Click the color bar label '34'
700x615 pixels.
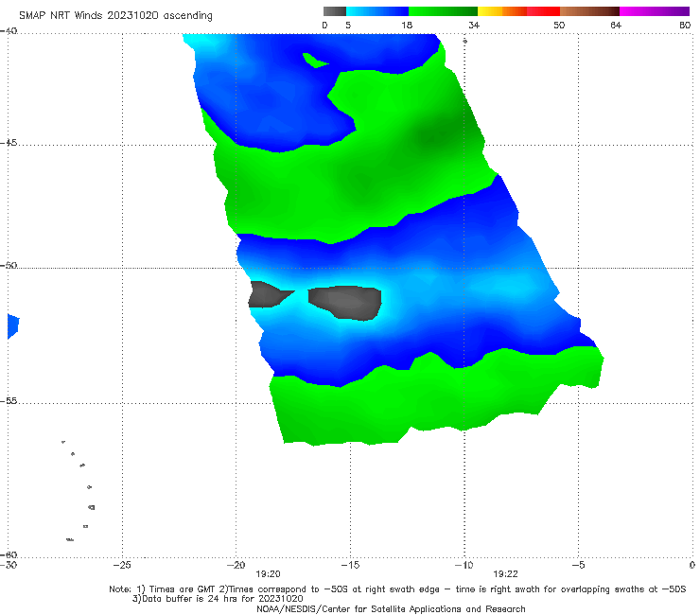click(474, 26)
